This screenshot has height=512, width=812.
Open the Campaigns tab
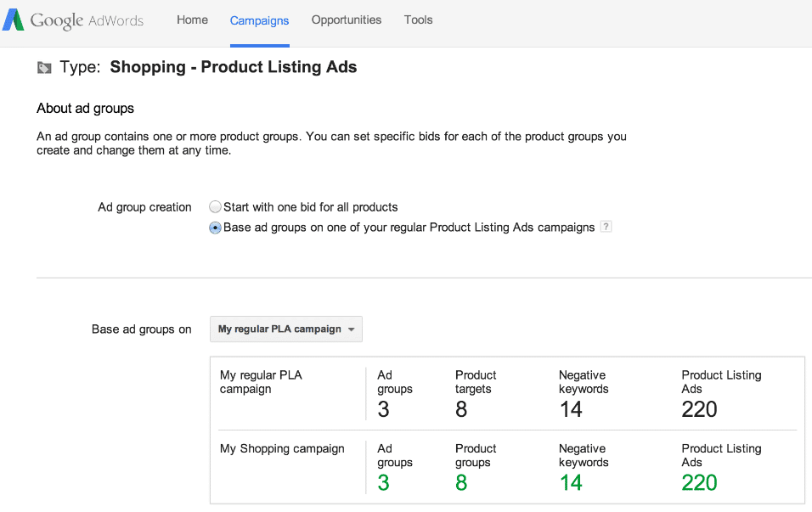259,20
